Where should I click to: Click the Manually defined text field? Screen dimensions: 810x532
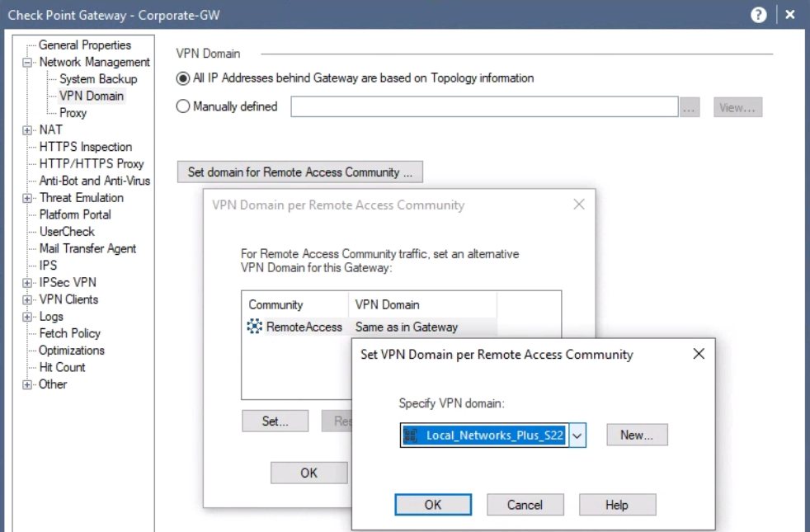tap(484, 107)
